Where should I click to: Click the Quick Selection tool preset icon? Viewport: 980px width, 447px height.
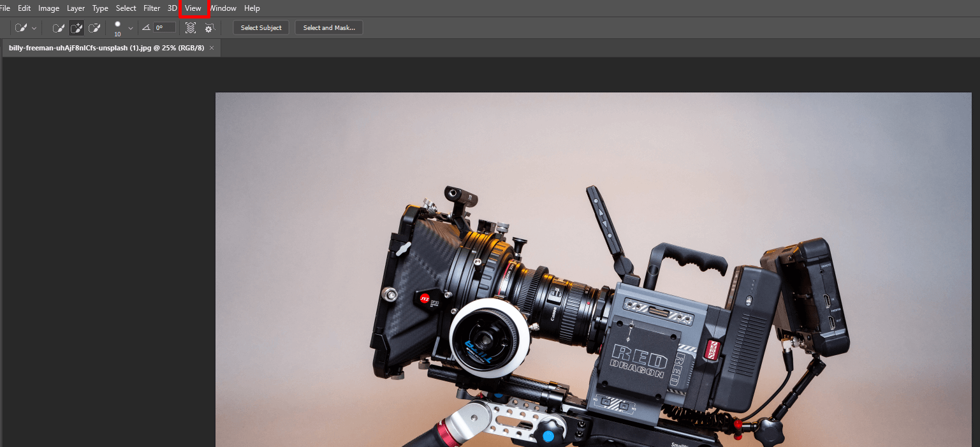(x=21, y=28)
